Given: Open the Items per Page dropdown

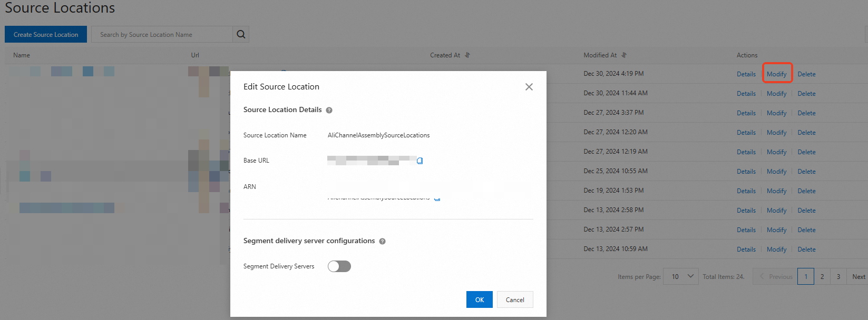Looking at the screenshot, I should point(681,276).
